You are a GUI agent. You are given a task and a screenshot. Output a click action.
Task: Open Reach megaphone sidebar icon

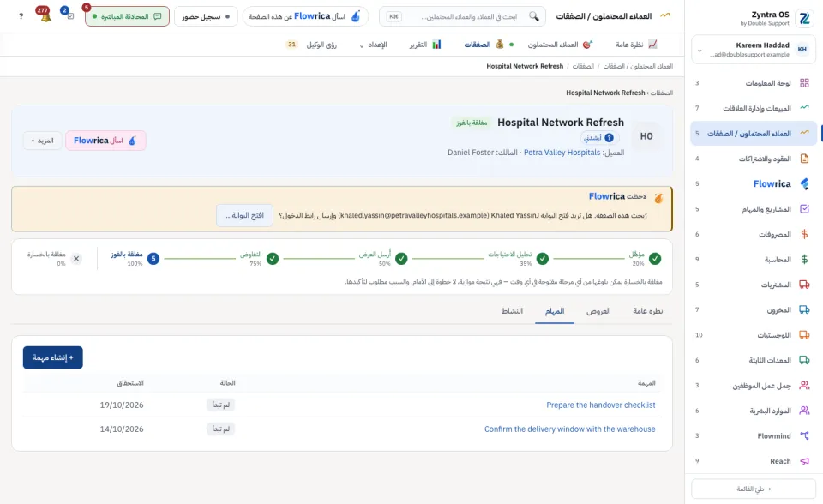[804, 461]
